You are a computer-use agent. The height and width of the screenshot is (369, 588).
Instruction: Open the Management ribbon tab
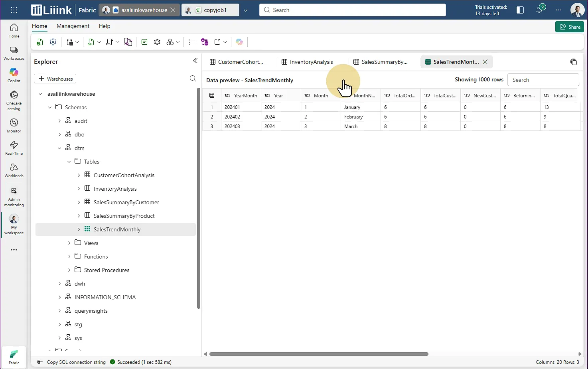pyautogui.click(x=73, y=26)
